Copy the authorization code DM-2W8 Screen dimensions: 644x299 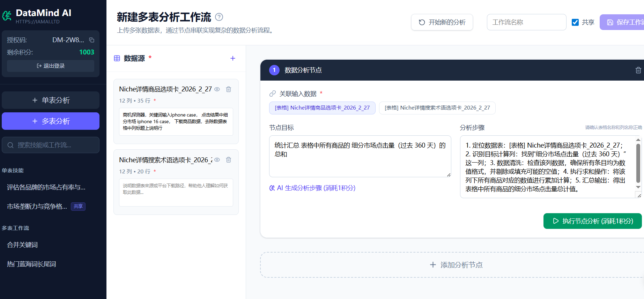[91, 40]
